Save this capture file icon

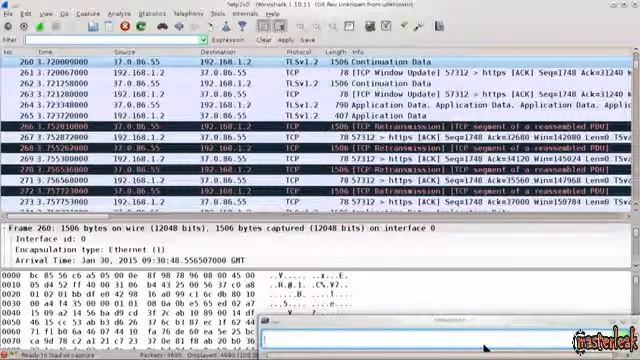[x=109, y=27]
